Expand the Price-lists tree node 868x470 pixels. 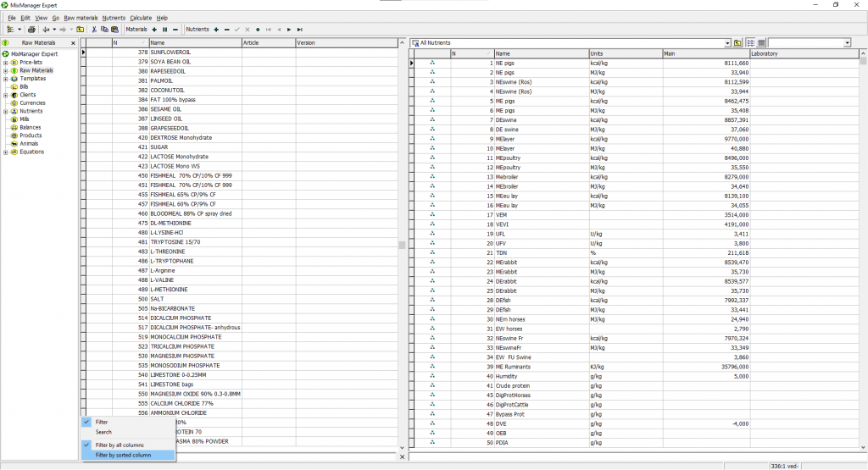[x=6, y=63]
